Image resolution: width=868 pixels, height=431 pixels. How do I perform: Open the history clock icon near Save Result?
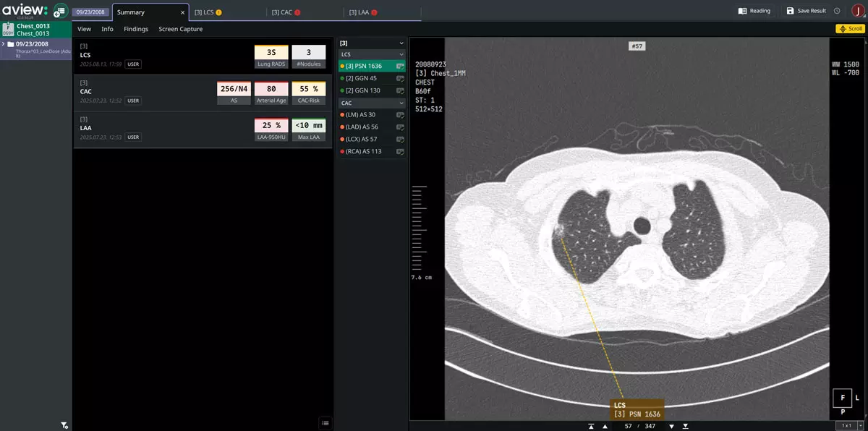pos(837,11)
